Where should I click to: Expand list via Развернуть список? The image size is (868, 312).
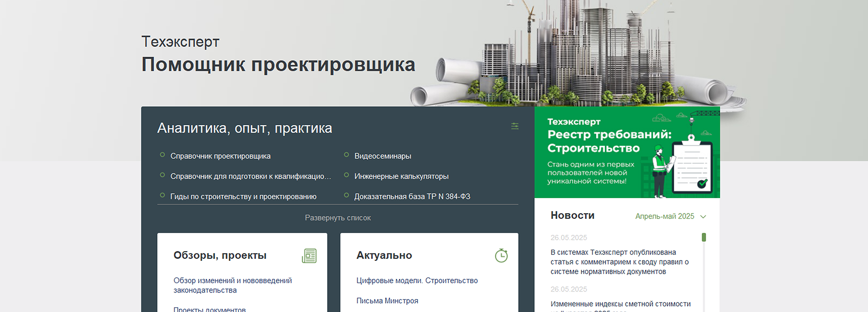click(337, 218)
